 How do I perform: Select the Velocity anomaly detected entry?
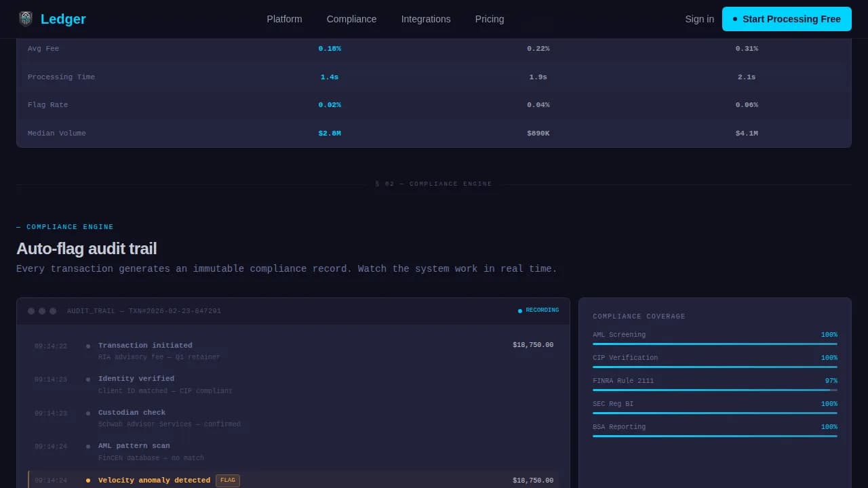click(294, 480)
